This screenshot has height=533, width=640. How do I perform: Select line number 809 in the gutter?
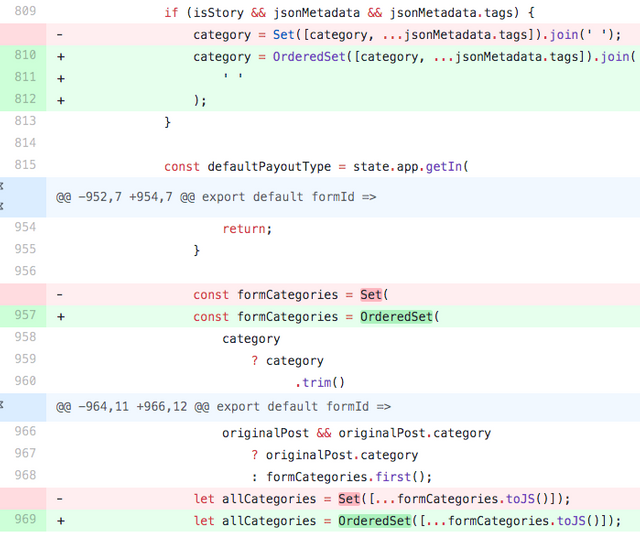point(25,11)
